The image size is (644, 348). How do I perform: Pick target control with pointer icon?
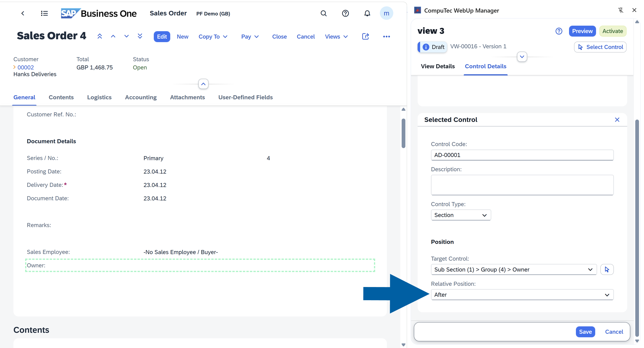click(607, 270)
